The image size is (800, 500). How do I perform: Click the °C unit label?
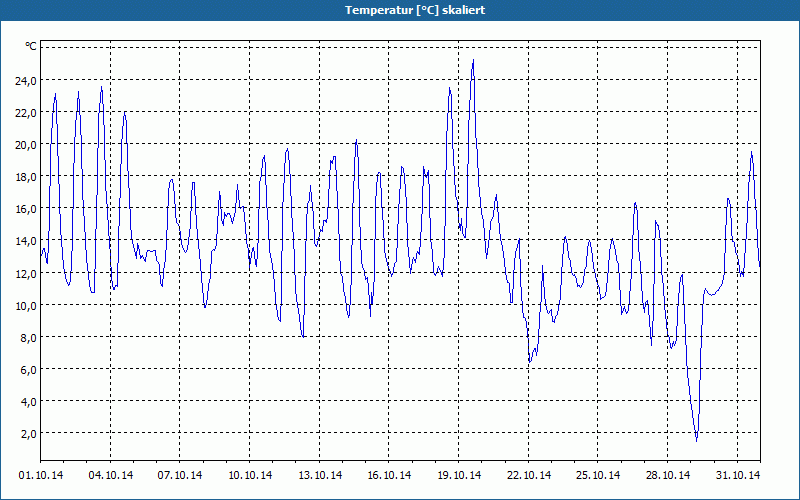[x=31, y=46]
